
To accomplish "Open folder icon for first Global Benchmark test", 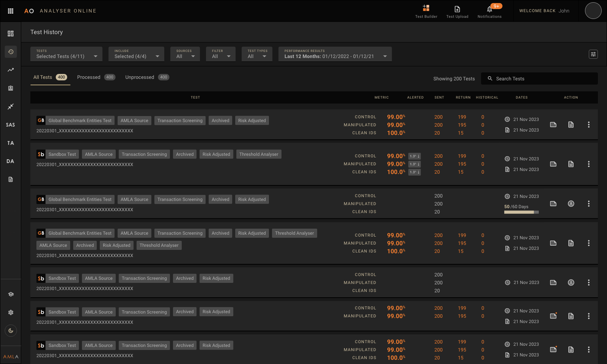I will [x=553, y=124].
